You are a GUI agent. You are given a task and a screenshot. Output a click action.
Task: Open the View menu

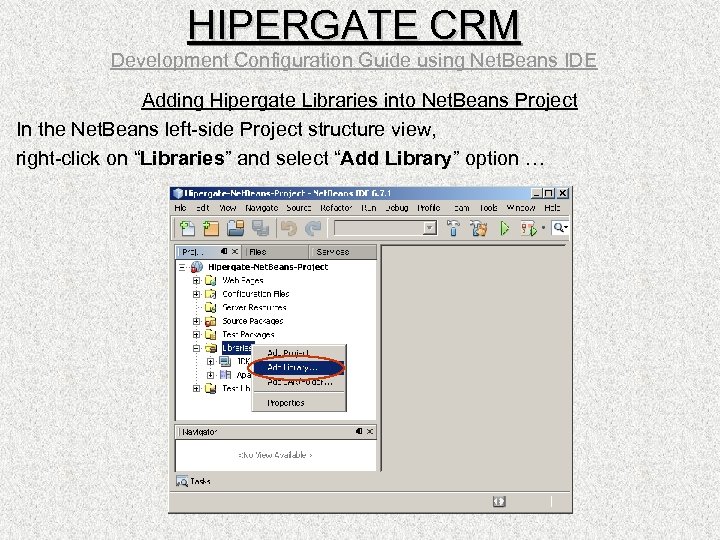coord(227,208)
